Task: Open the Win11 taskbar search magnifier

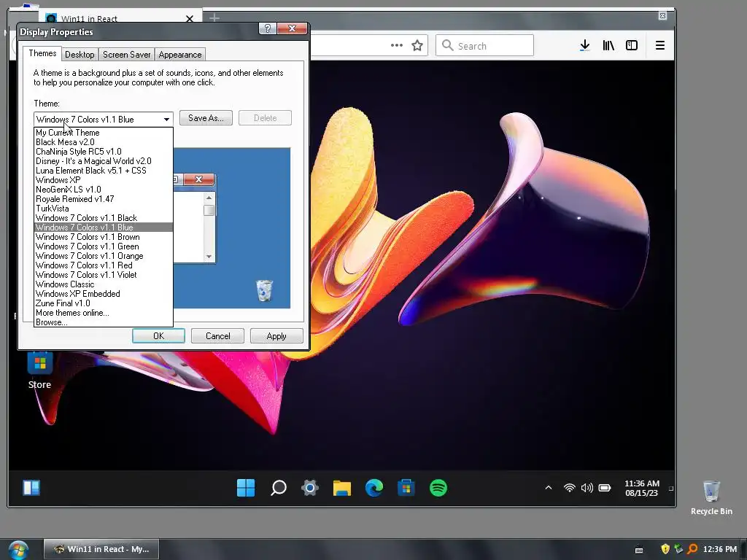Action: point(278,488)
